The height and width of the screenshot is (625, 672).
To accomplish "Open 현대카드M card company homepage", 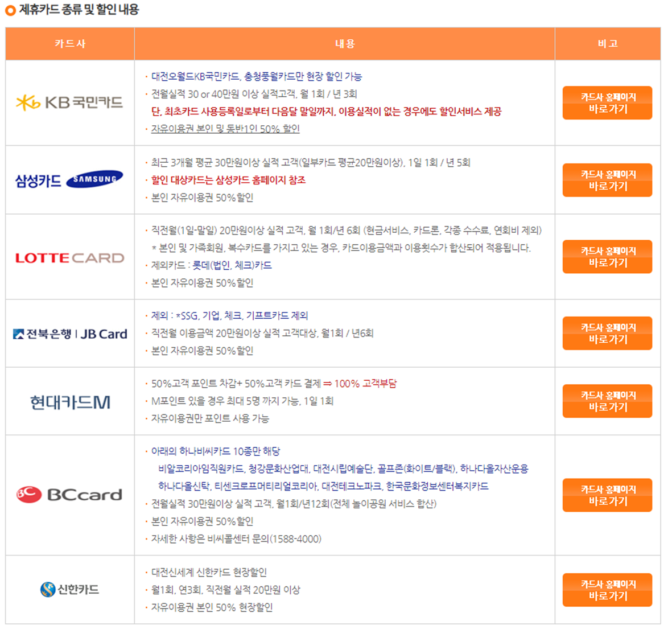I will (607, 400).
